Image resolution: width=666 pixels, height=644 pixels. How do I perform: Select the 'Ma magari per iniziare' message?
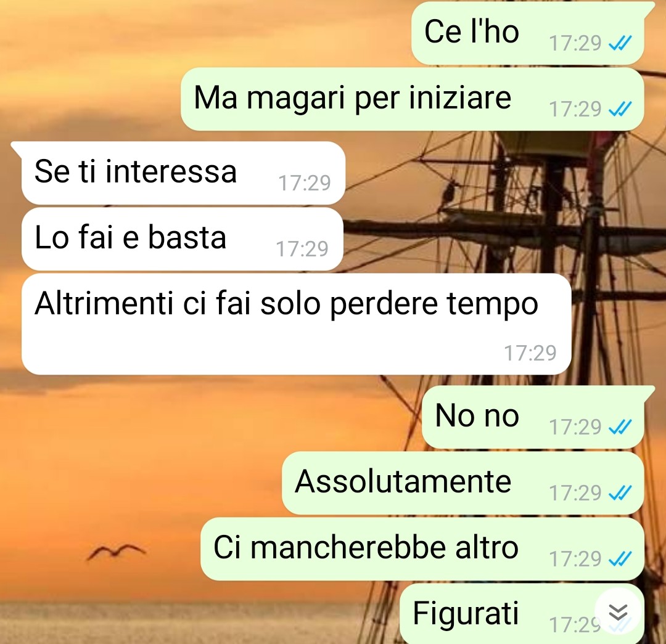(x=413, y=99)
